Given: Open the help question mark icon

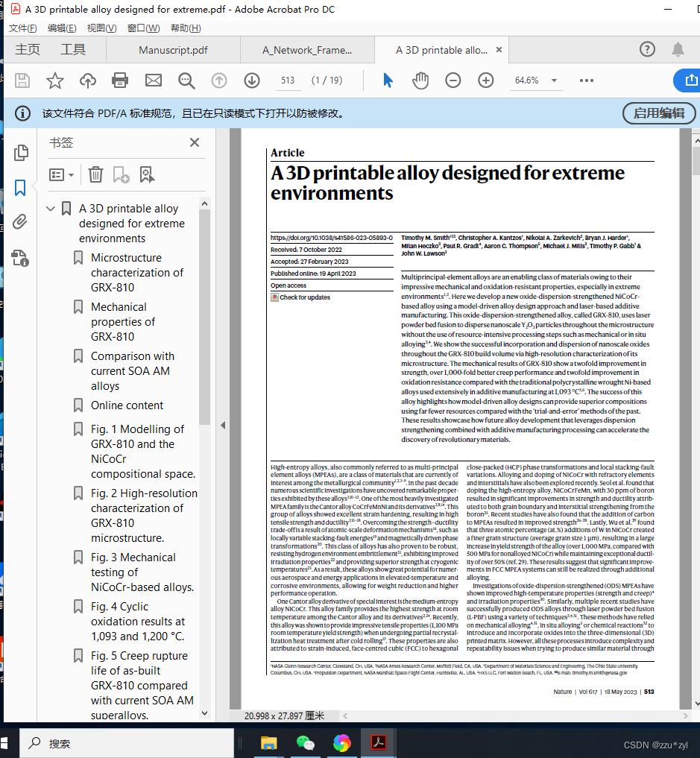Looking at the screenshot, I should 647,49.
